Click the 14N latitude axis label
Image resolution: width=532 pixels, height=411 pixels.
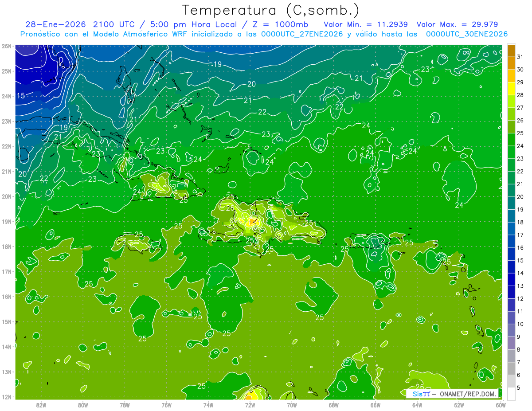click(6, 347)
